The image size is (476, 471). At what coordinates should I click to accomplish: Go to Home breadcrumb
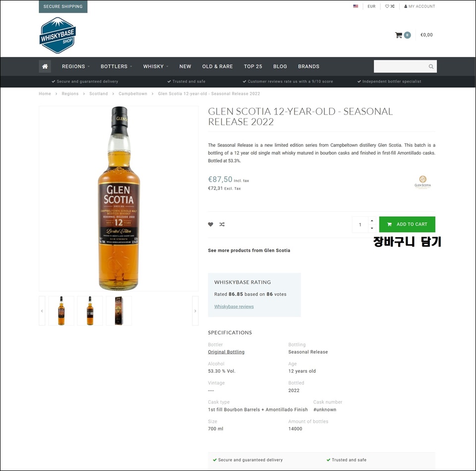tap(45, 94)
